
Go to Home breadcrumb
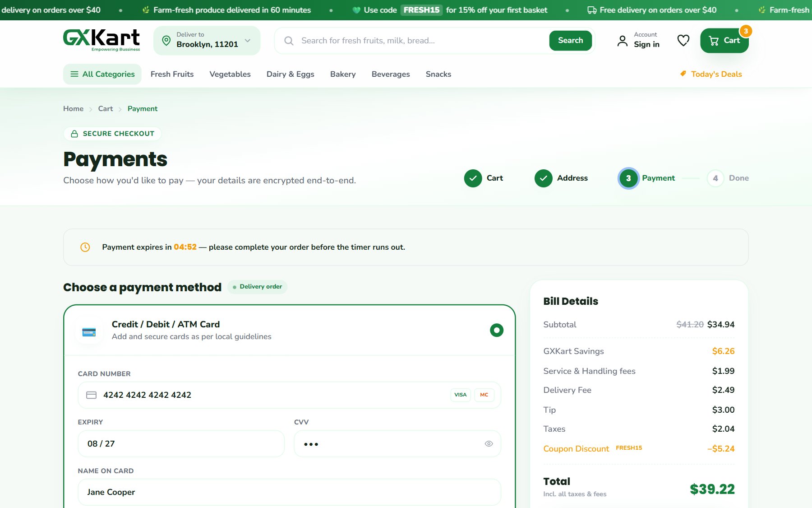click(x=73, y=109)
